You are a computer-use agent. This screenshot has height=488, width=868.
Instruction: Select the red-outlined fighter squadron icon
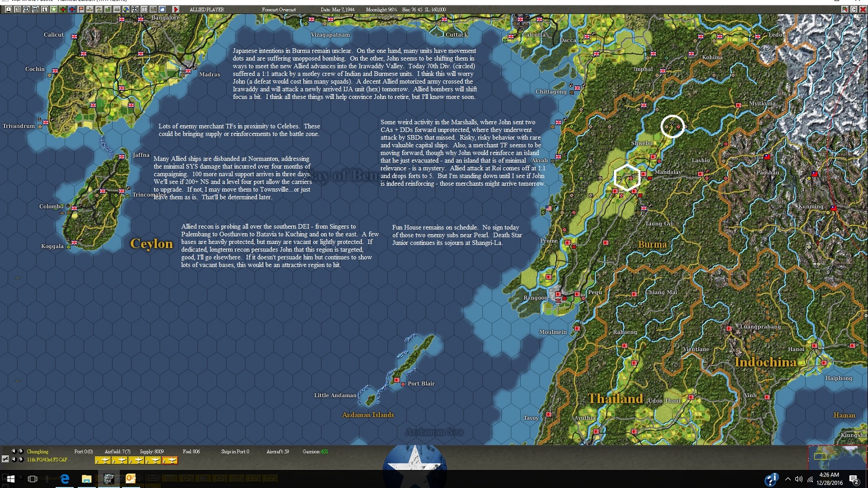coord(170,460)
